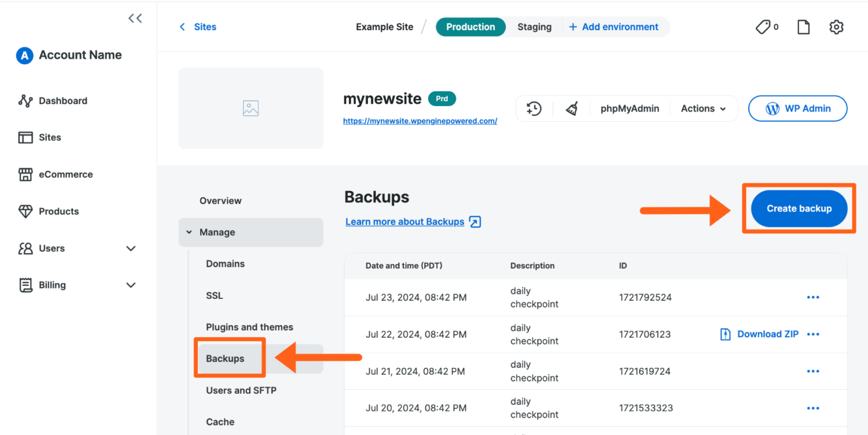Viewport: 868px width, 435px height.
Task: Open the Actions dropdown
Action: pyautogui.click(x=703, y=108)
